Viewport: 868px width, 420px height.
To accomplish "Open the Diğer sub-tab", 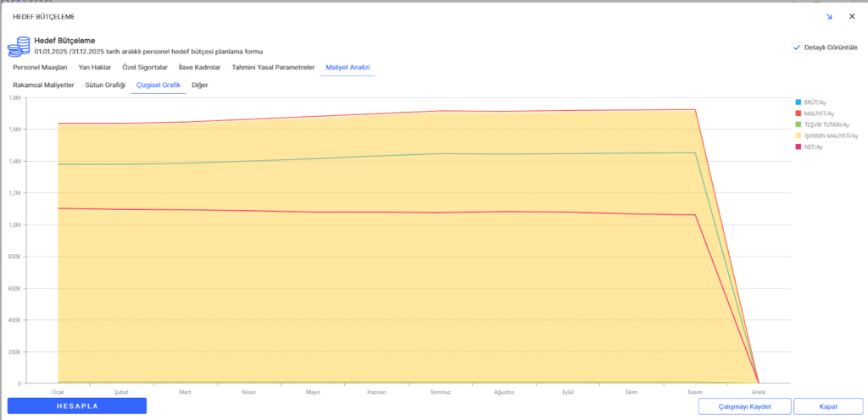I will click(200, 86).
